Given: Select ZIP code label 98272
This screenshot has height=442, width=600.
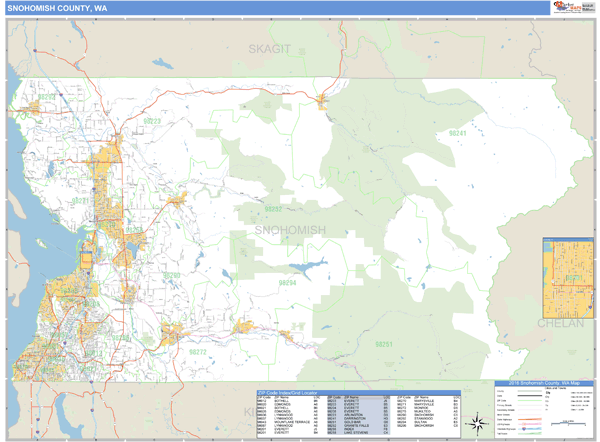Looking at the screenshot, I should (x=198, y=352).
